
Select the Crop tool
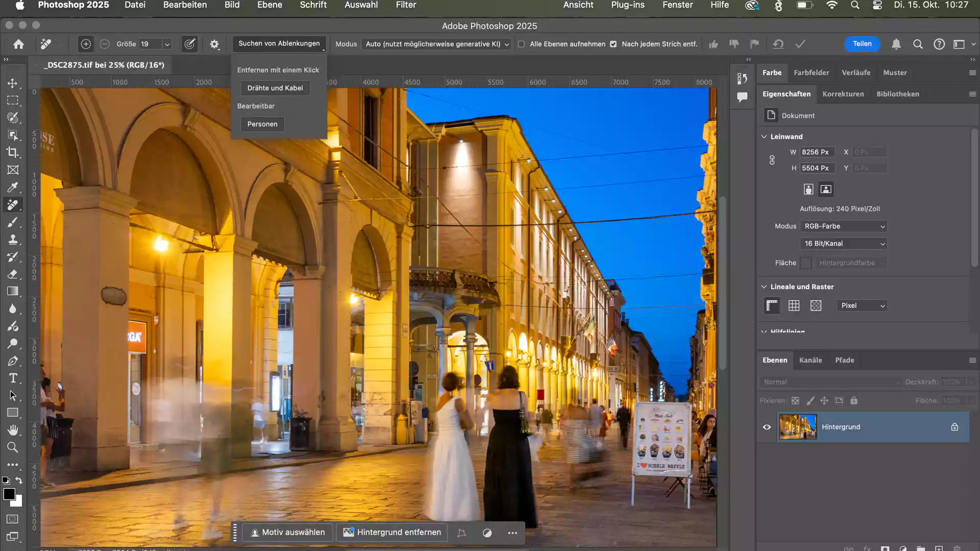pos(13,152)
